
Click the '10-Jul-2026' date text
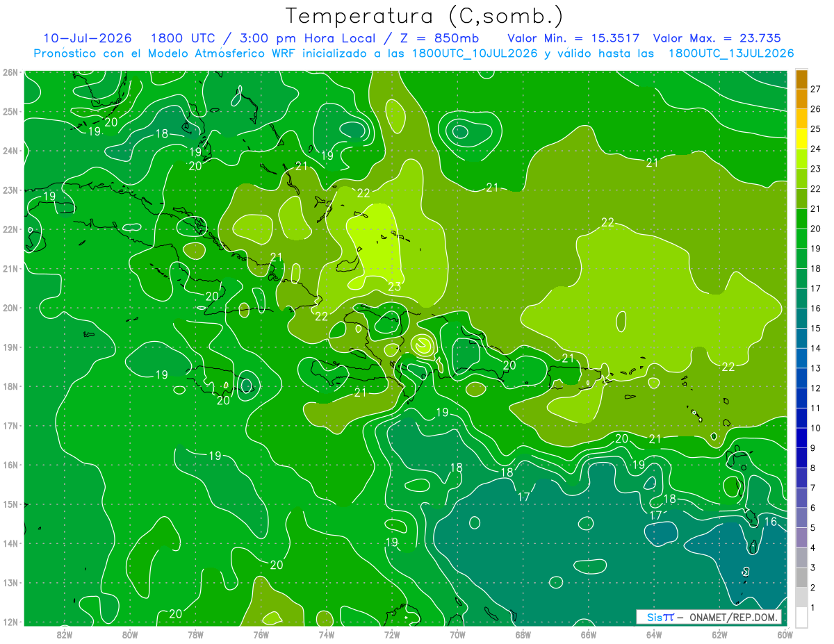tap(88, 38)
